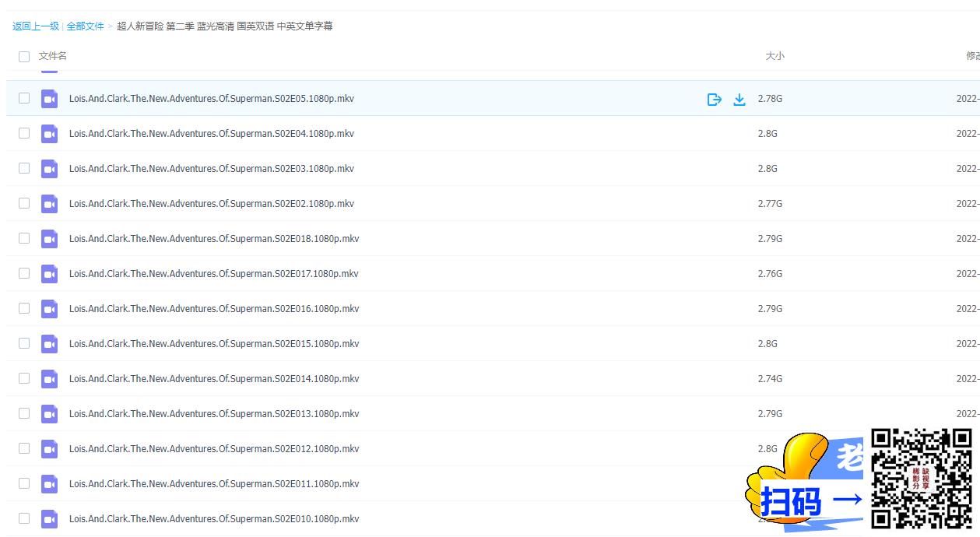Check the box for the S02E04 file
This screenshot has width=980, height=537.
[x=24, y=133]
